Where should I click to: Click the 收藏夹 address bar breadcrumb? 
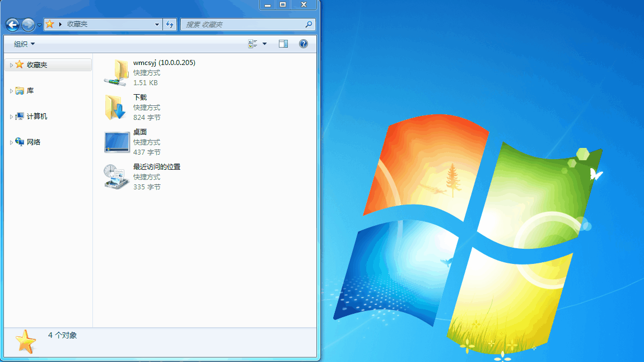tap(77, 24)
